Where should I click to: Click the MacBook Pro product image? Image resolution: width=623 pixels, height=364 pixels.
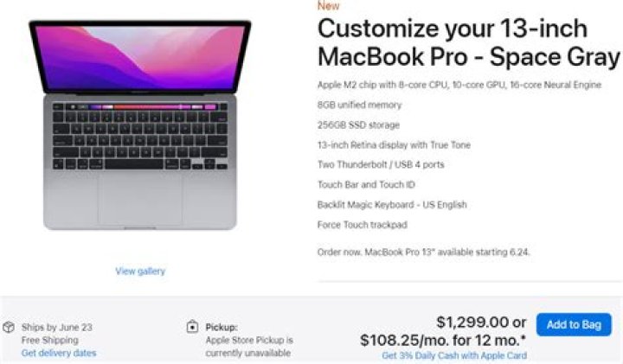(140, 125)
